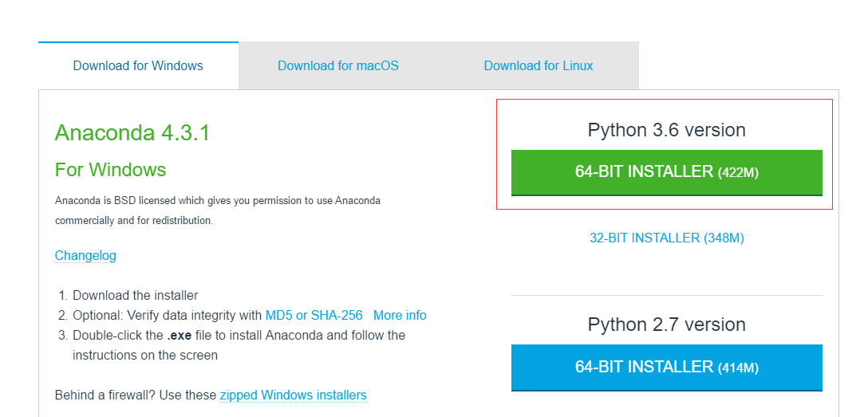The image size is (868, 417).
Task: Download Python 2.7 64-bit installer (414M)
Action: click(x=666, y=368)
